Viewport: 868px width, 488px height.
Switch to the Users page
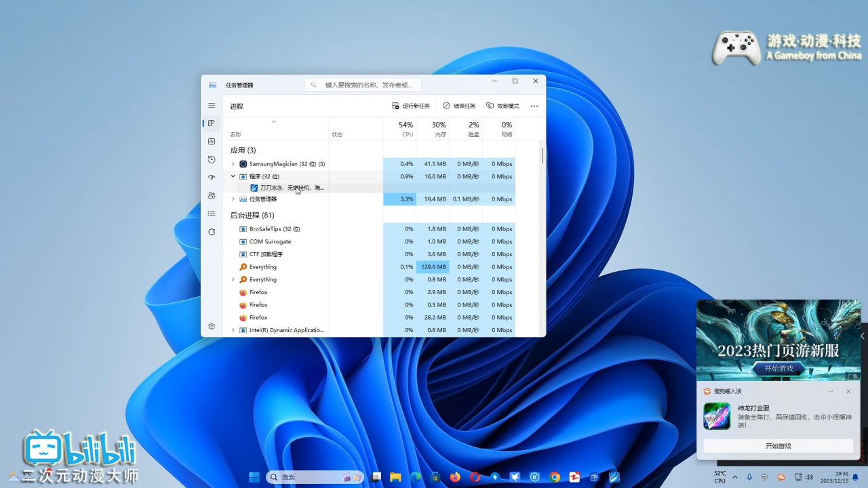click(211, 195)
